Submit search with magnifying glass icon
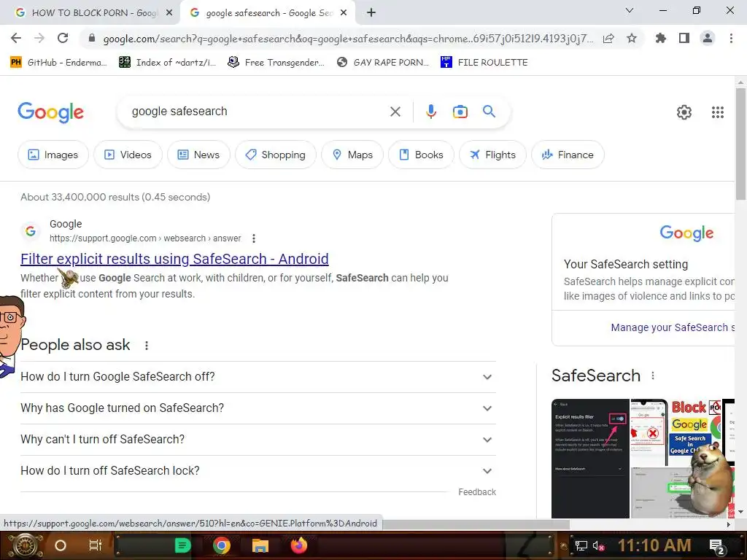This screenshot has height=560, width=747. 489,112
